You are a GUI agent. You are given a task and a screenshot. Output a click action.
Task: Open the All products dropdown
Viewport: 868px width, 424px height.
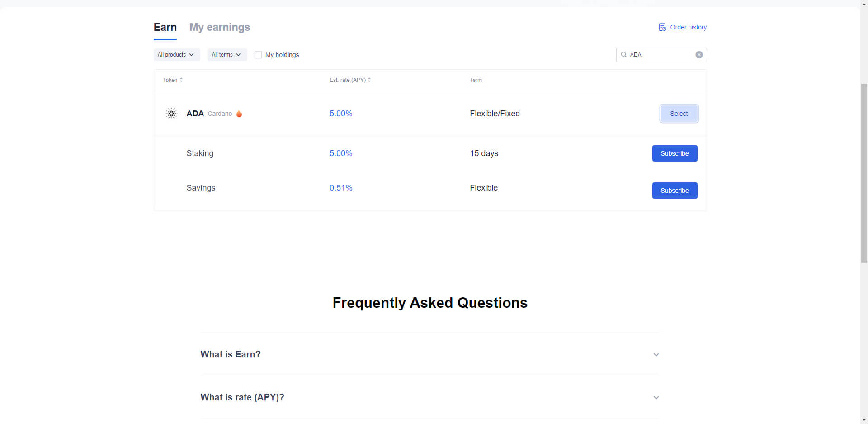[176, 55]
